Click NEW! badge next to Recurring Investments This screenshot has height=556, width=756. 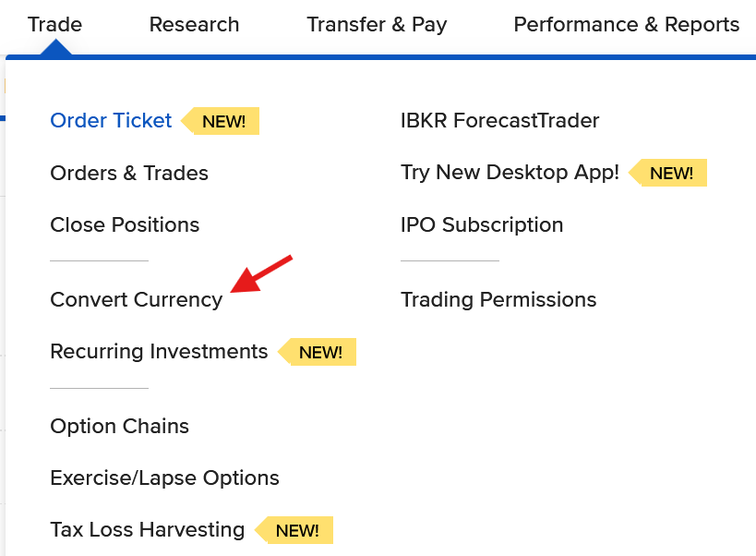click(320, 353)
